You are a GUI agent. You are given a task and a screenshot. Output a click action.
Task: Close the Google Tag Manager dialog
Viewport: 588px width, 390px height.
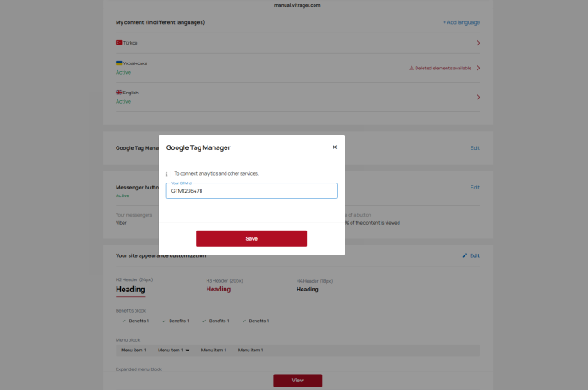334,147
